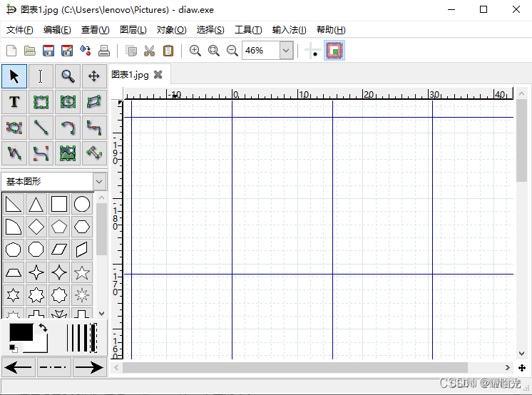The image size is (532, 395).
Task: Select the Box tool
Action: pyautogui.click(x=41, y=102)
